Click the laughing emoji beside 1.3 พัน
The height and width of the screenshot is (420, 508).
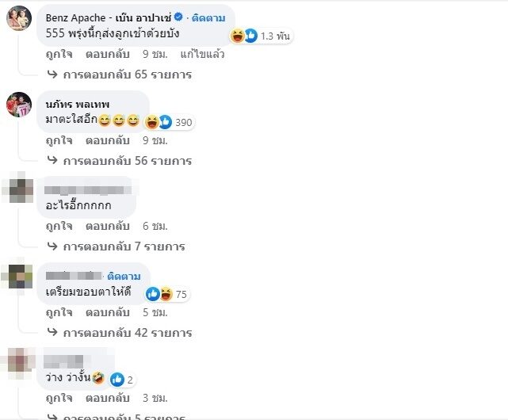click(x=237, y=36)
